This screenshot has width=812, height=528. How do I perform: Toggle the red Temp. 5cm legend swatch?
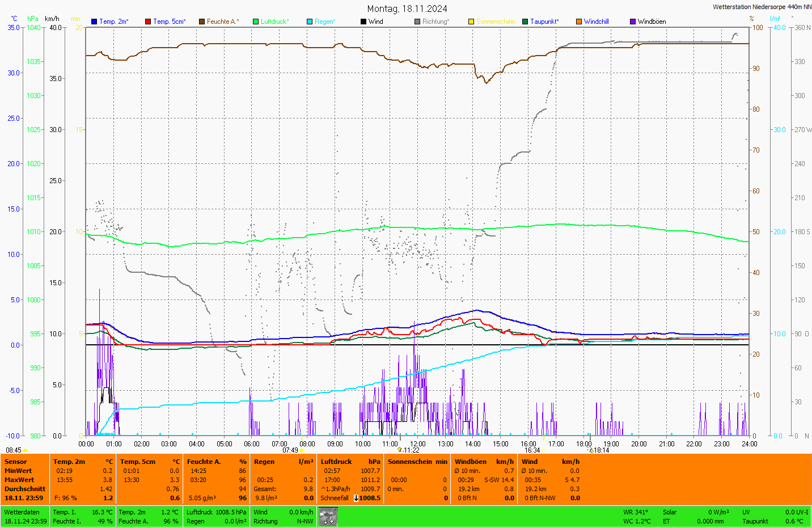tap(148, 22)
